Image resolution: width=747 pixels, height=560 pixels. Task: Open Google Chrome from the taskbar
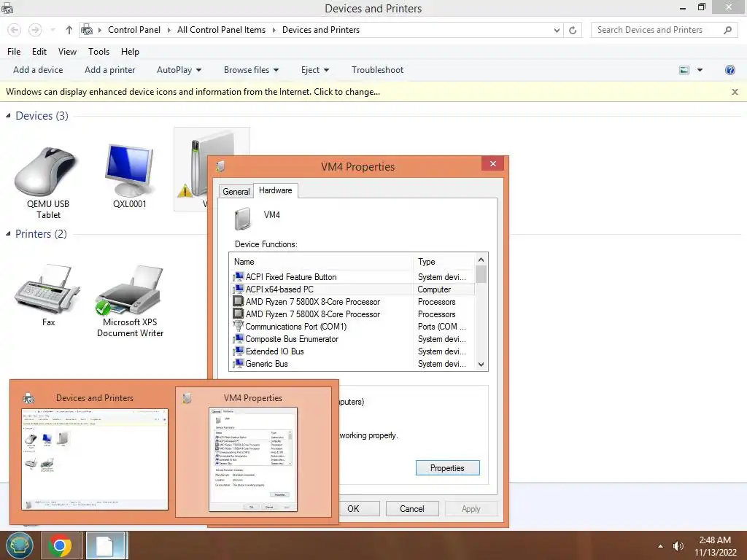[60, 545]
